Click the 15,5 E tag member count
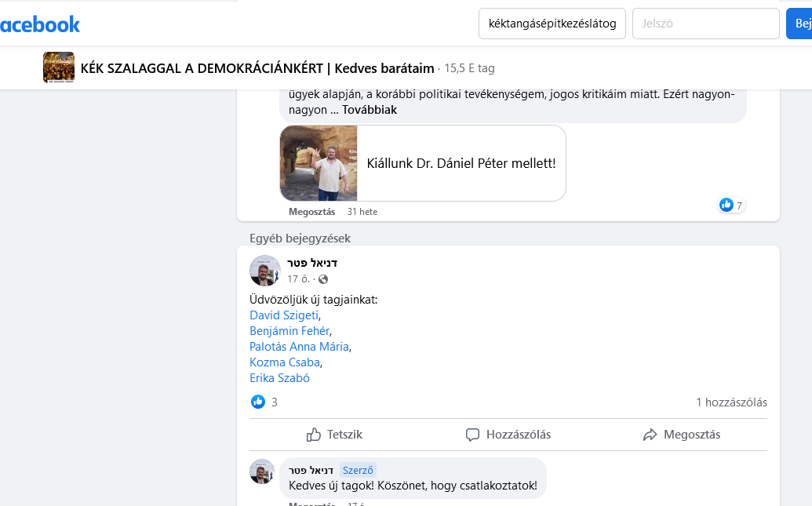 (469, 68)
